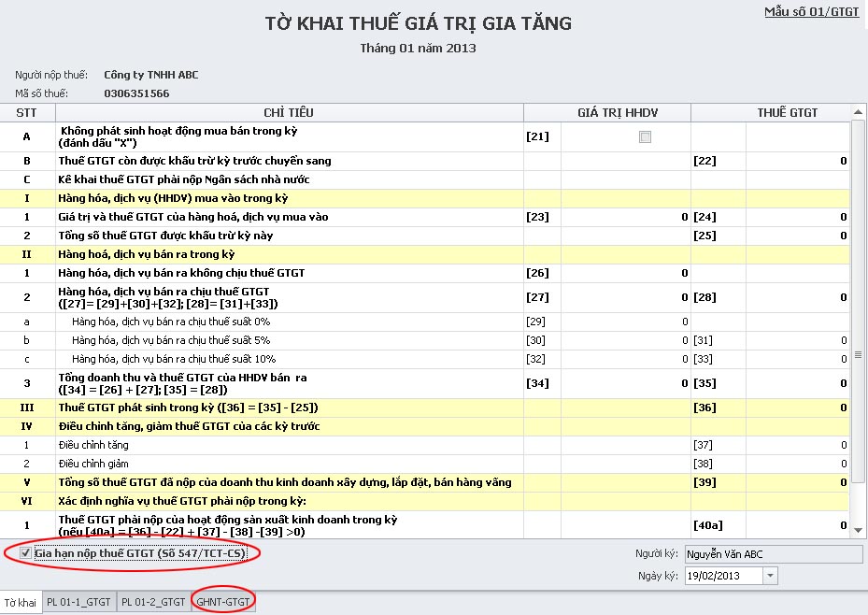Screen dimensions: 868x615
Task: Select the [40a] tax payable cell
Action: [x=797, y=525]
